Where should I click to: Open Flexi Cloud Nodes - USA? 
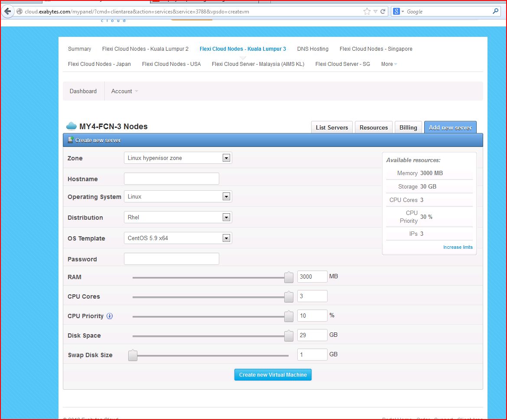coord(171,64)
